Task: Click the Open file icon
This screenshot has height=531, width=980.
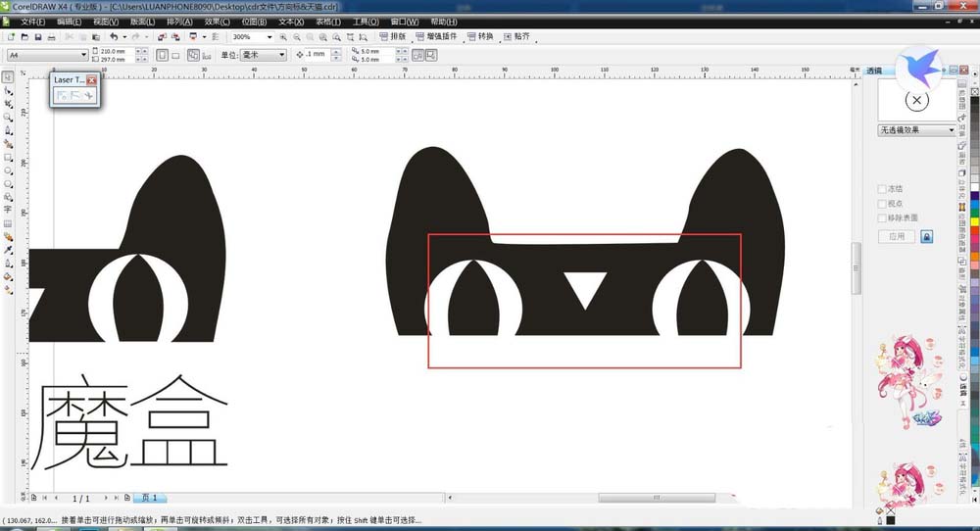Action: (x=25, y=37)
